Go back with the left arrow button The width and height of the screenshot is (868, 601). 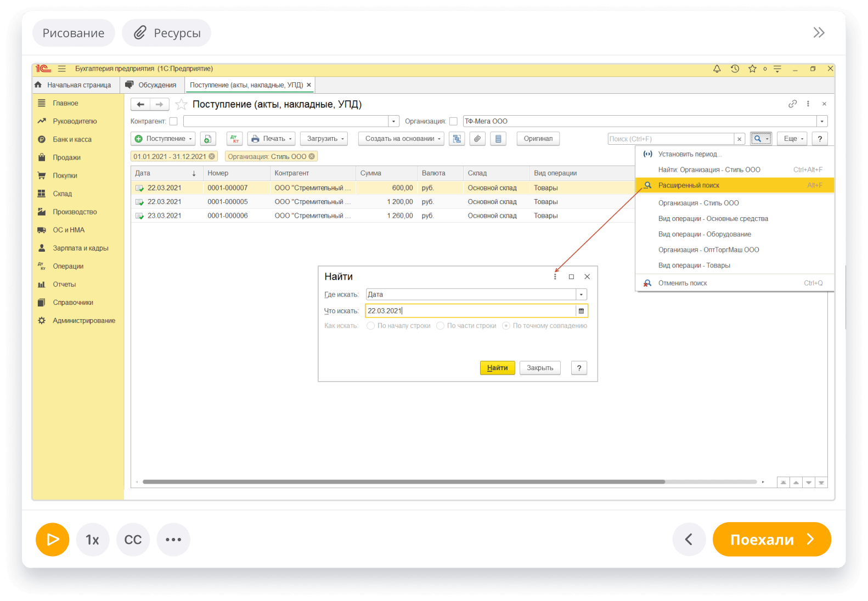[140, 104]
